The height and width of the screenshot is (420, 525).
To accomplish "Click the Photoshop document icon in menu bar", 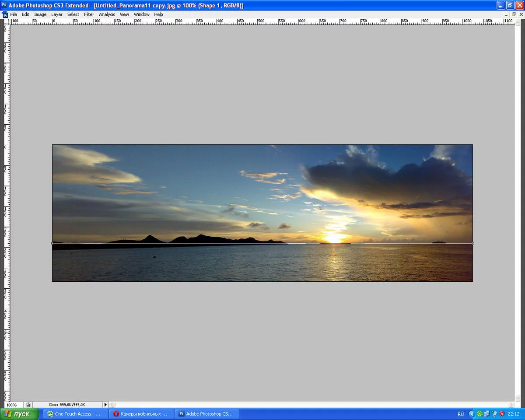I will point(5,14).
